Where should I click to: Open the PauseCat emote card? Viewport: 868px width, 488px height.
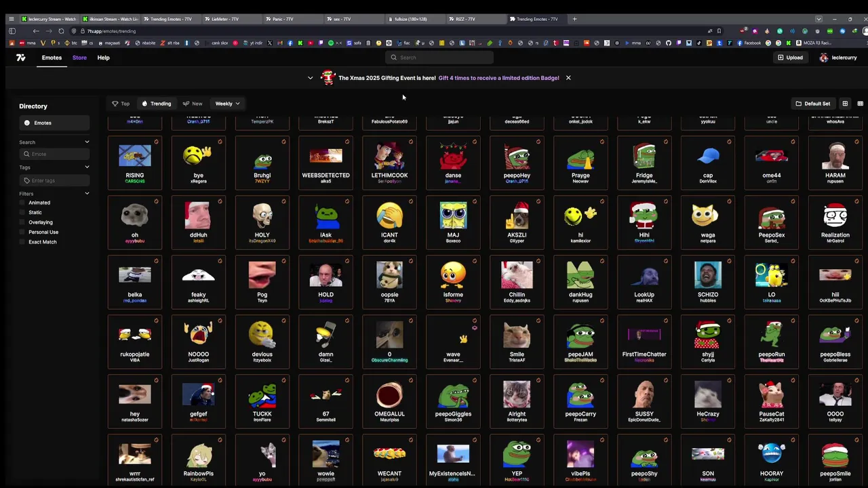pos(772,401)
